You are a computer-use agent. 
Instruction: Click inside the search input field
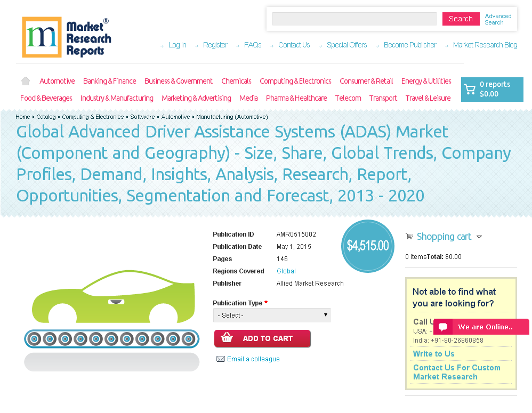[354, 19]
